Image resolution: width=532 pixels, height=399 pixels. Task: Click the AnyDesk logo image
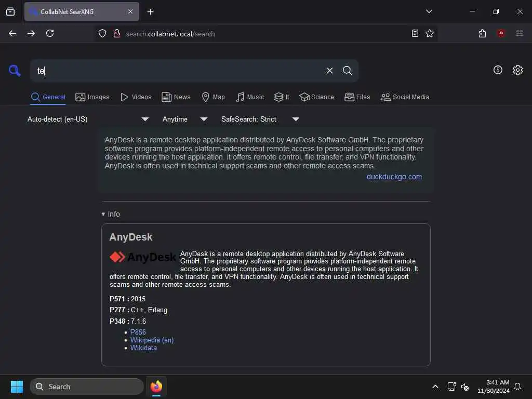143,257
